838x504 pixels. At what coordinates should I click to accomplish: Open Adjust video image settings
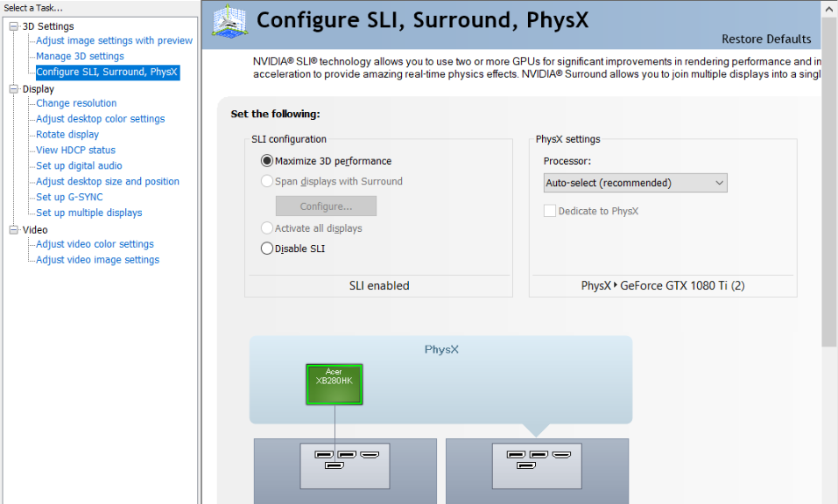tap(97, 260)
